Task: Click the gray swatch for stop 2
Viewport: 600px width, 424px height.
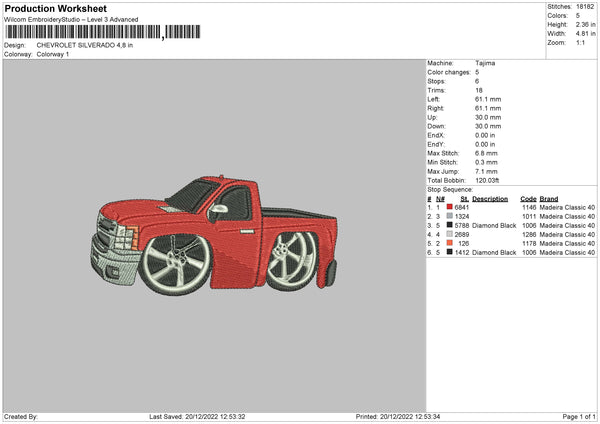Action: [x=450, y=216]
